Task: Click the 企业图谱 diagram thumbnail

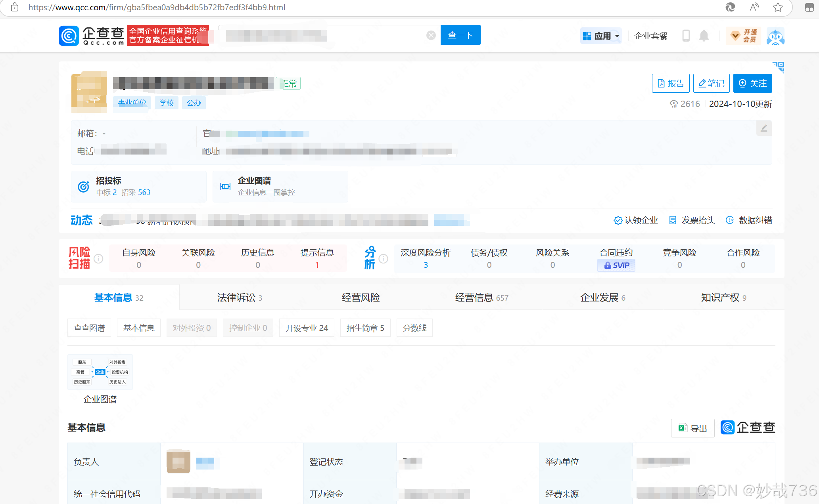Action: tap(100, 372)
